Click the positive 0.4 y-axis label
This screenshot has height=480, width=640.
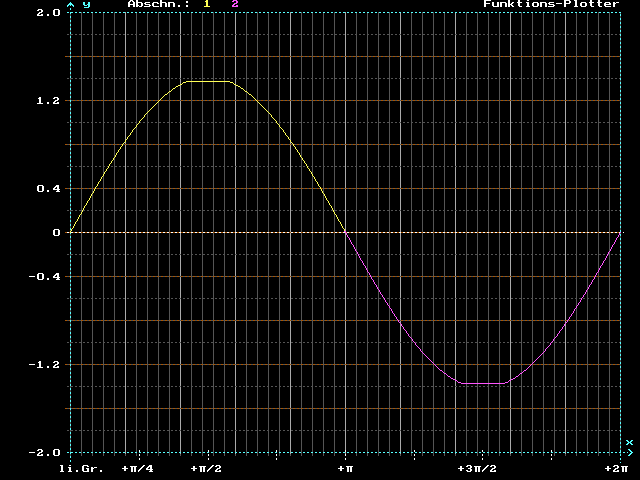click(x=49, y=189)
